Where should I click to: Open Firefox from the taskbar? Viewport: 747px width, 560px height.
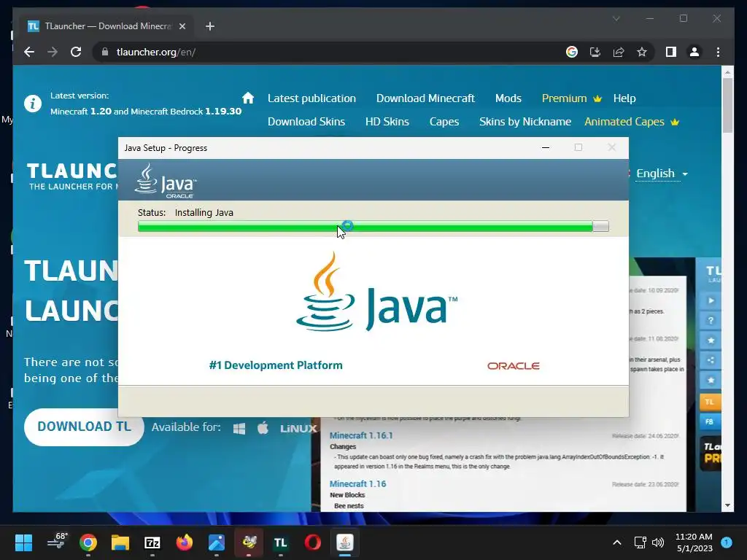click(185, 542)
